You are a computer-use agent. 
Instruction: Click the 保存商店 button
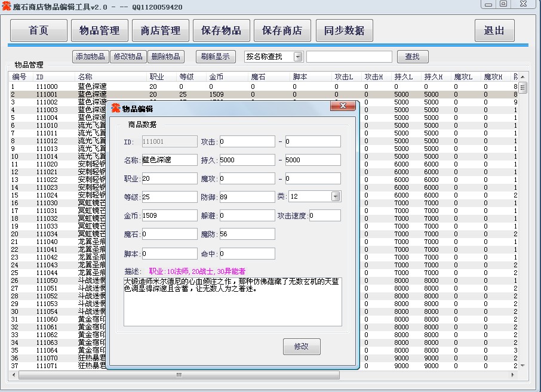tap(282, 31)
